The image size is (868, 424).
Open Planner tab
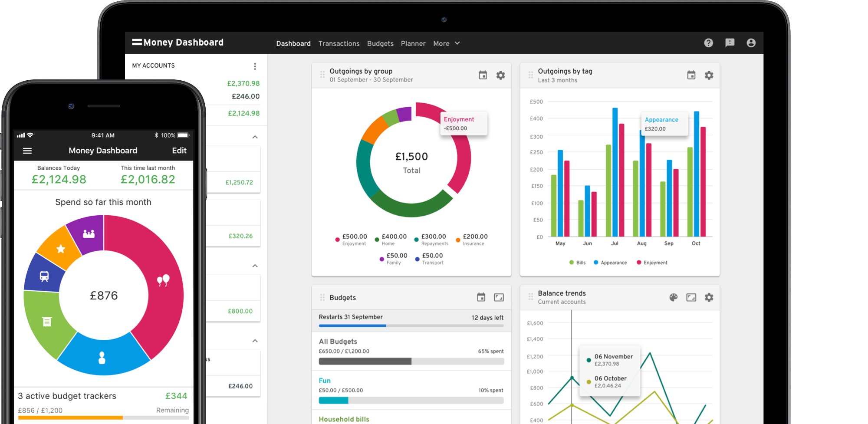(x=413, y=43)
